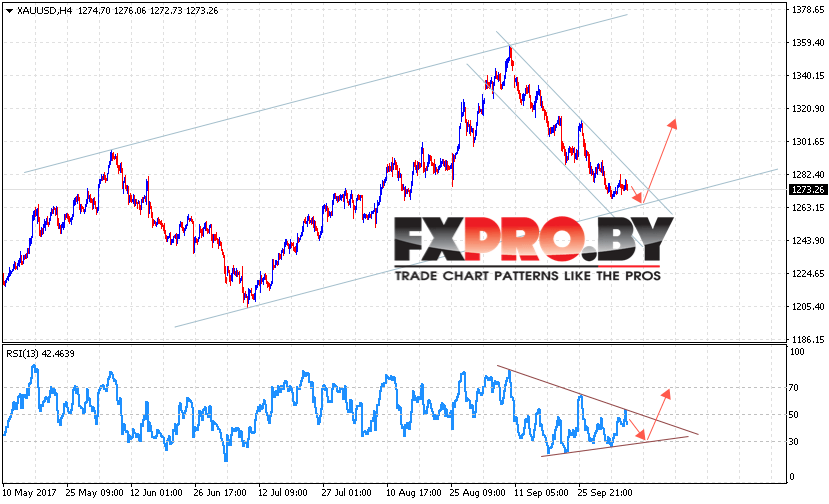Click the red upward arrow in RSI panel
This screenshot has height=504, width=829.
tap(659, 415)
